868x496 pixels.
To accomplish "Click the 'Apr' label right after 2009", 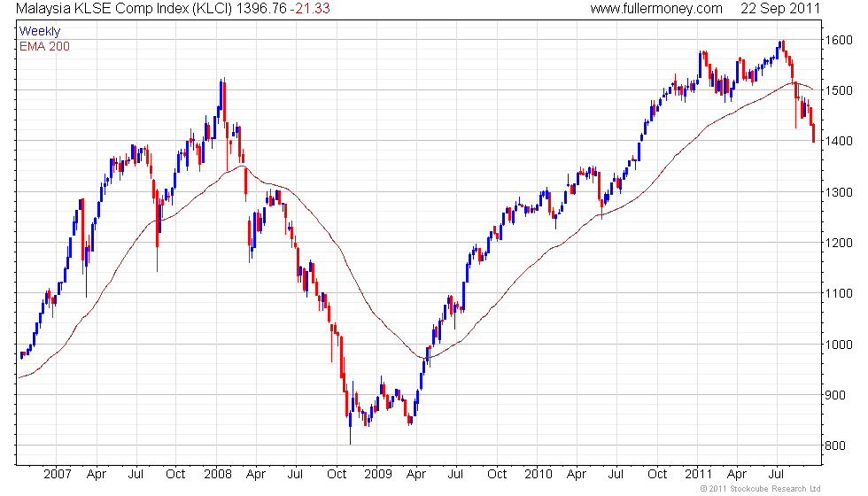I will 416,475.
